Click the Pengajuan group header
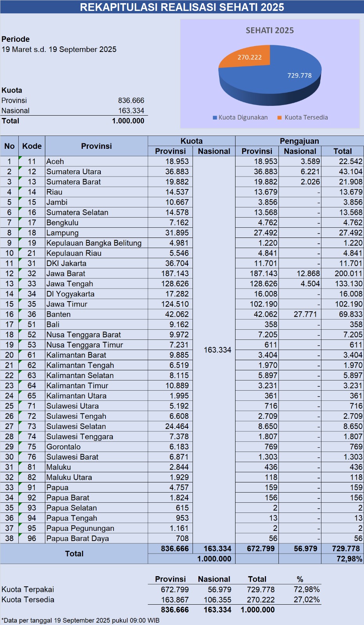Screen dimensions: 364x625 pyautogui.click(x=299, y=141)
